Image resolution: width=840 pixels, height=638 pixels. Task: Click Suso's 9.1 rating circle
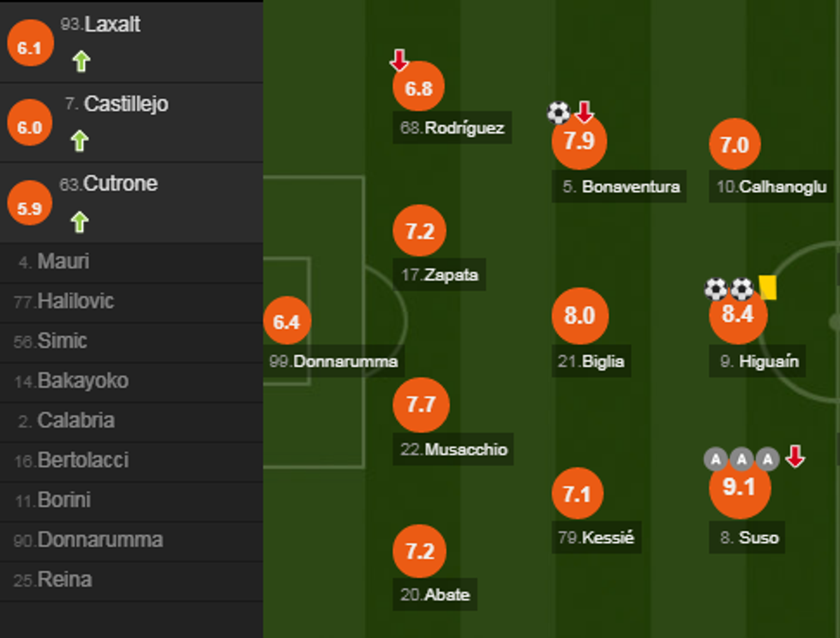pyautogui.click(x=738, y=488)
